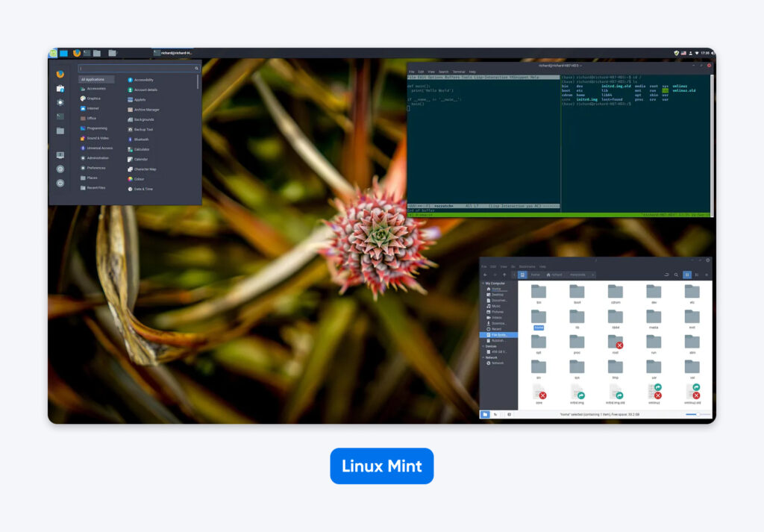Switch Nemo to list view
This screenshot has width=764, height=532.
point(696,275)
